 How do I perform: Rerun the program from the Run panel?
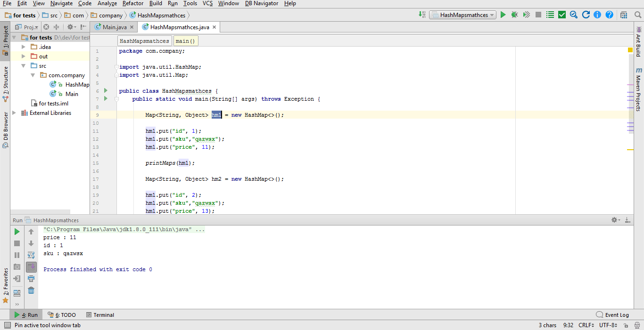pyautogui.click(x=17, y=231)
